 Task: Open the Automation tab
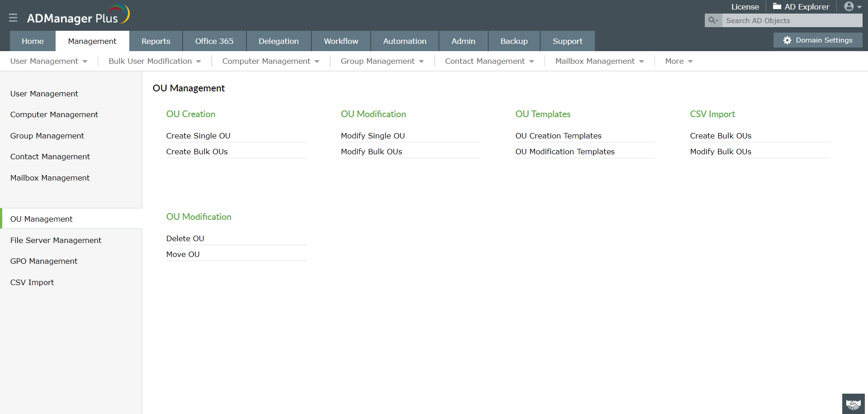(405, 41)
